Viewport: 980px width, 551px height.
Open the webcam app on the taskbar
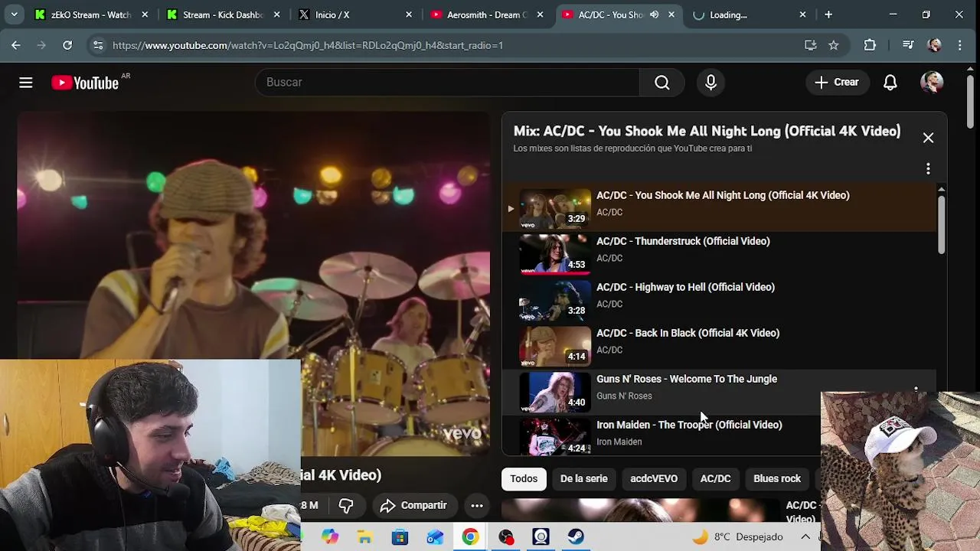pyautogui.click(x=541, y=537)
